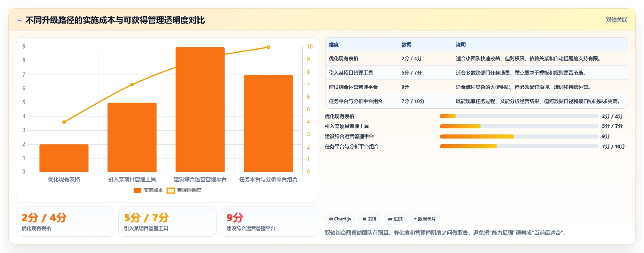The height and width of the screenshot is (253, 644).
Task: Click table data cell 9分
Action: point(405,87)
